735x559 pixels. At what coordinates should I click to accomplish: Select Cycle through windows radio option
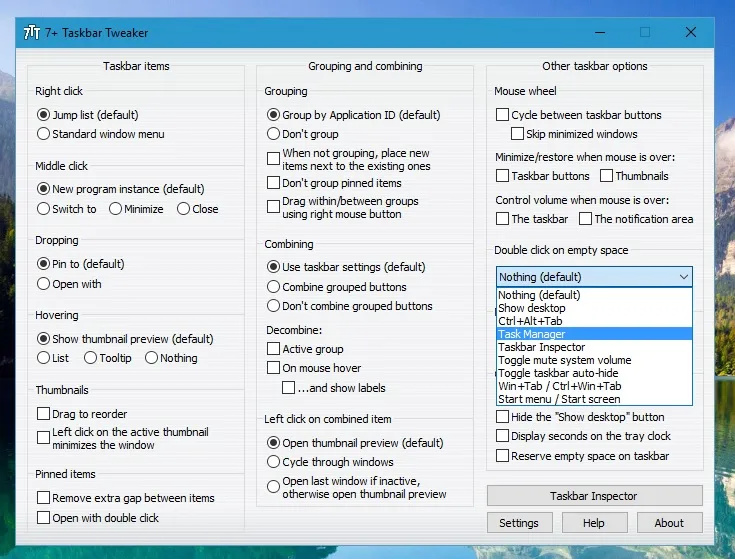coord(274,462)
